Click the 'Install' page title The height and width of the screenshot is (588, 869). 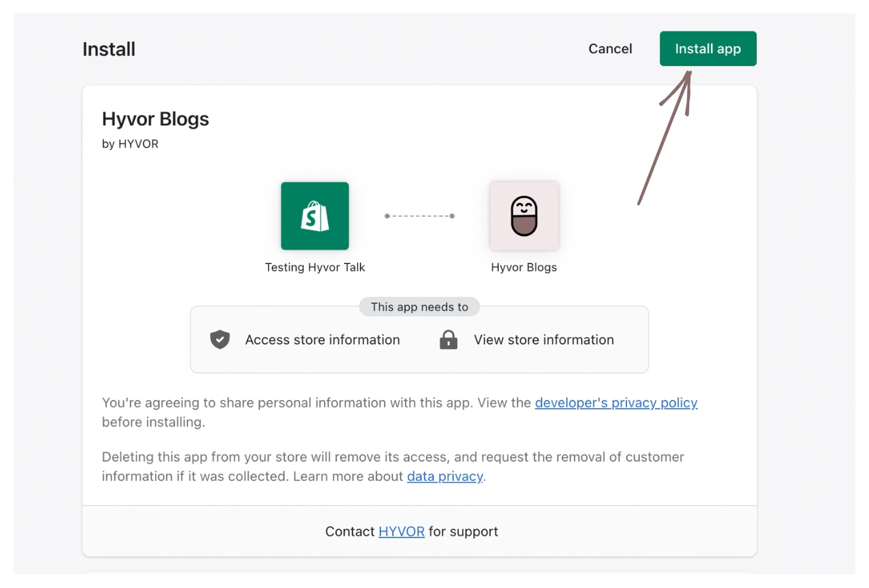tap(109, 49)
